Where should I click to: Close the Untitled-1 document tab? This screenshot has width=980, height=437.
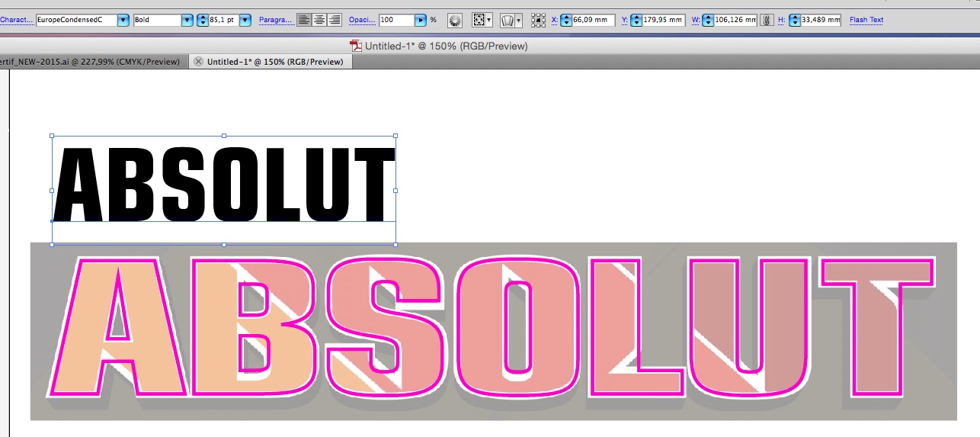point(199,62)
